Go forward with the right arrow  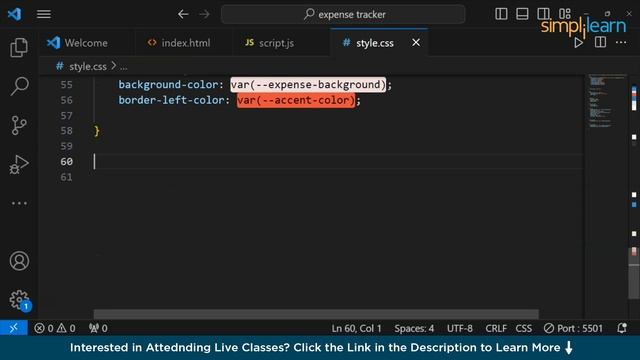click(x=204, y=14)
